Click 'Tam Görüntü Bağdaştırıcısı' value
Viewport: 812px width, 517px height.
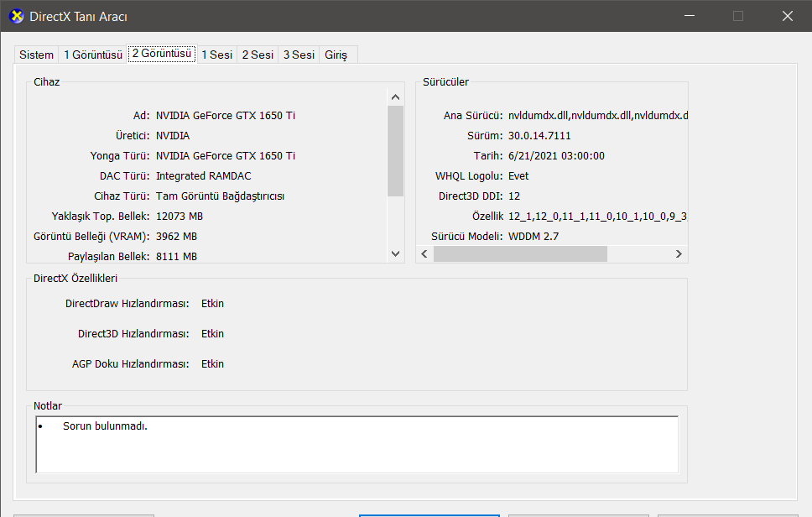220,196
